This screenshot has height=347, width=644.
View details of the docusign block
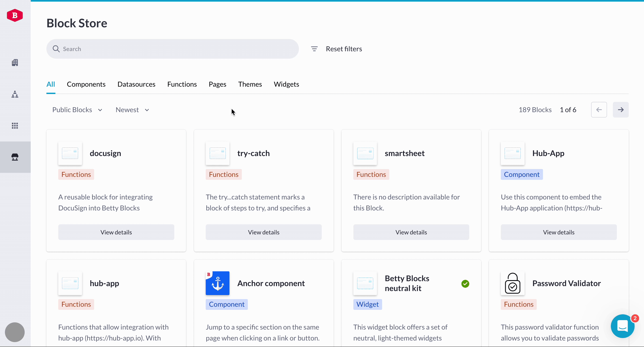pyautogui.click(x=116, y=232)
